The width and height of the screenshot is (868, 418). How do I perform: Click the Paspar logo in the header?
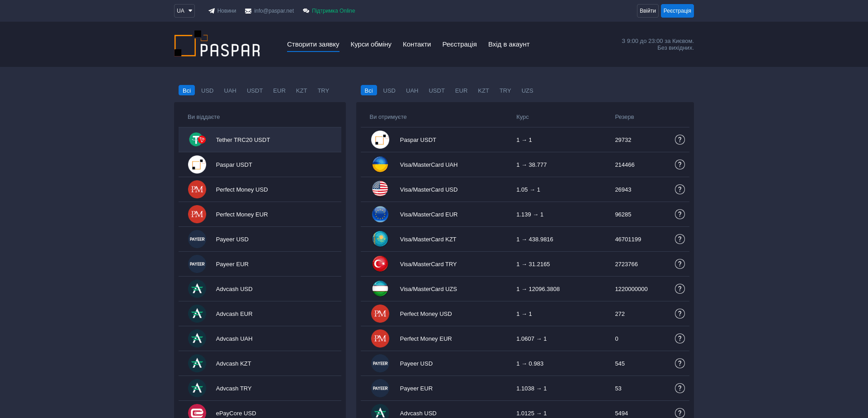click(217, 44)
